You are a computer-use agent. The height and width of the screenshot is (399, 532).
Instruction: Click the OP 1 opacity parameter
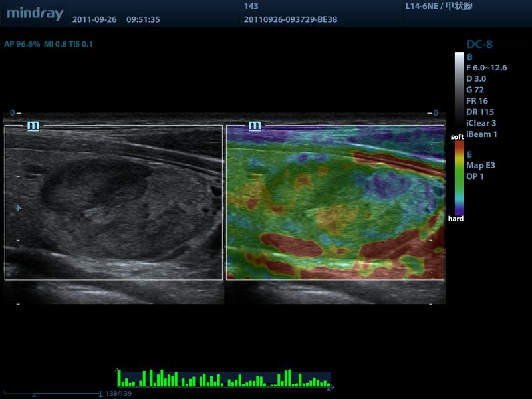pyautogui.click(x=475, y=176)
